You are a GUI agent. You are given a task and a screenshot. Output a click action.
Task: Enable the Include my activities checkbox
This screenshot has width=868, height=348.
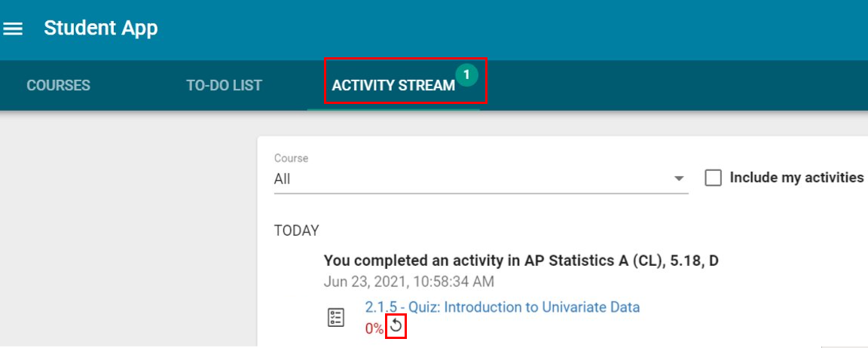tap(713, 179)
